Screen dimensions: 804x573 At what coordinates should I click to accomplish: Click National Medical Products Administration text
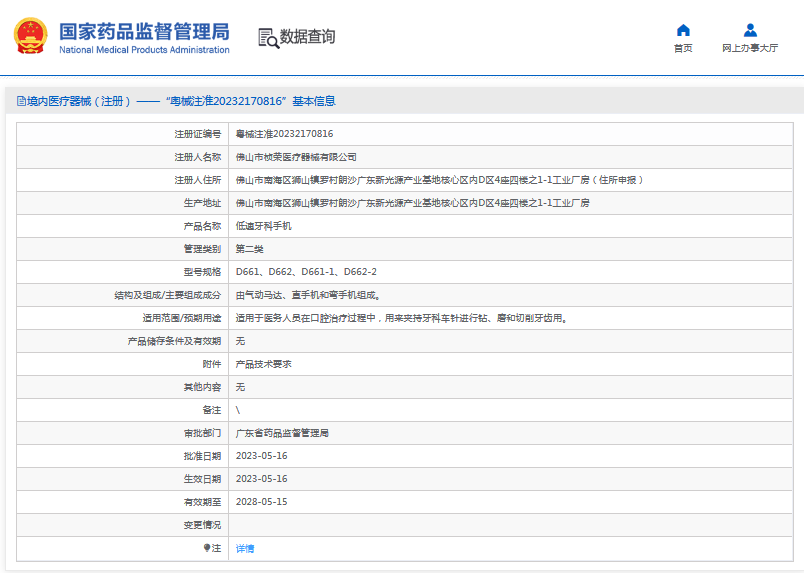(144, 50)
